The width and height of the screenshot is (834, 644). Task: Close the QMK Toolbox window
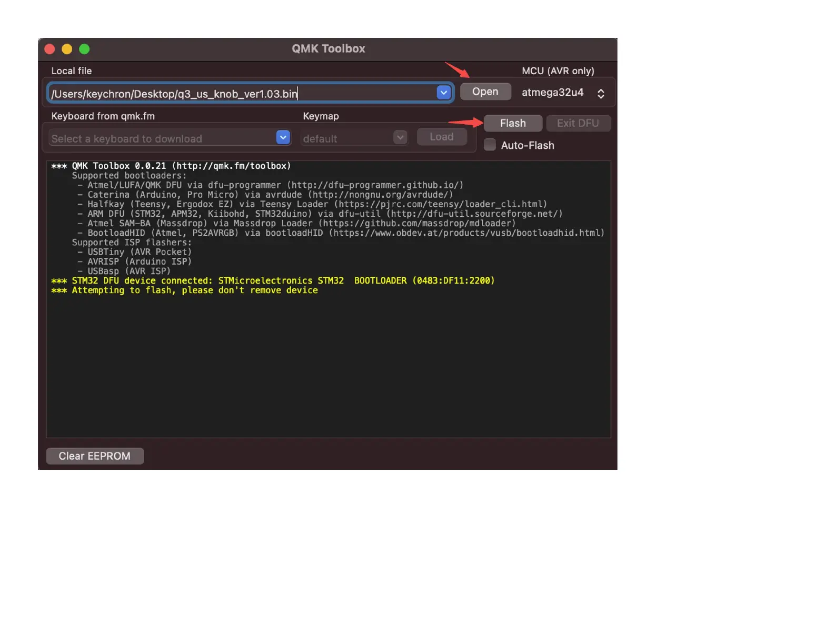click(x=50, y=49)
